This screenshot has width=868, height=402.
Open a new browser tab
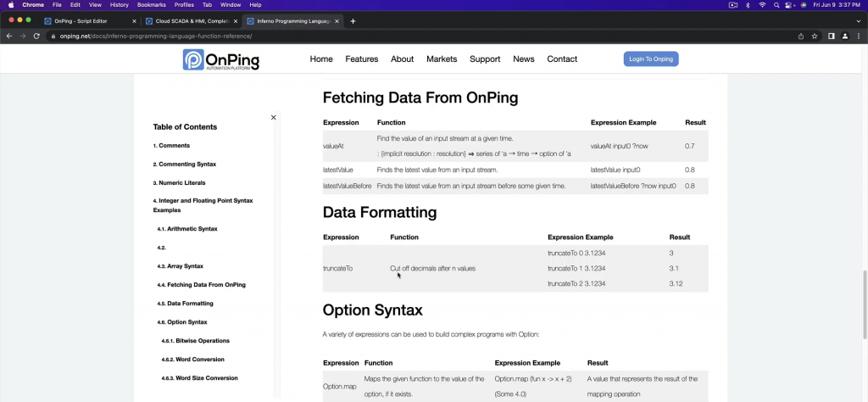click(x=353, y=21)
